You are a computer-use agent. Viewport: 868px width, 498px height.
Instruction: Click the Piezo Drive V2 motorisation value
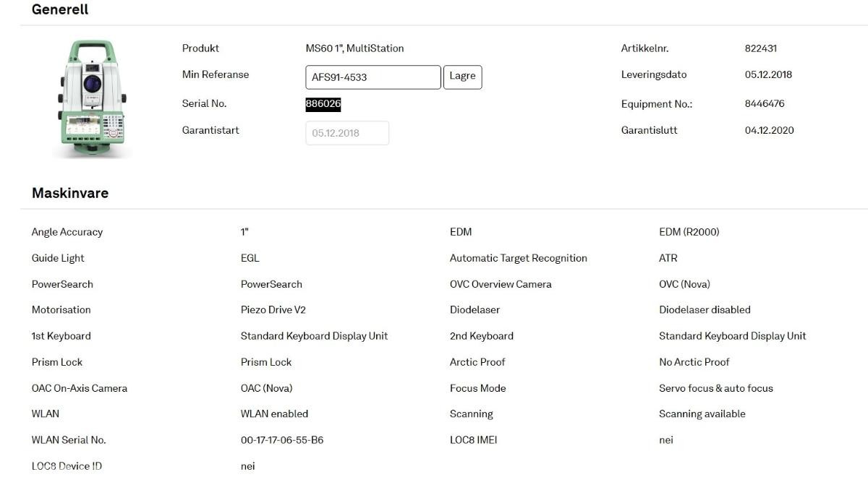273,310
